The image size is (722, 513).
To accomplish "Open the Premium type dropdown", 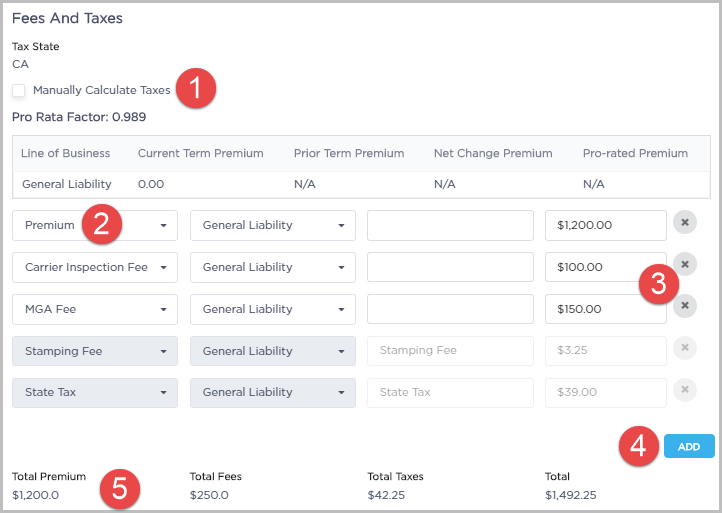I will point(95,226).
